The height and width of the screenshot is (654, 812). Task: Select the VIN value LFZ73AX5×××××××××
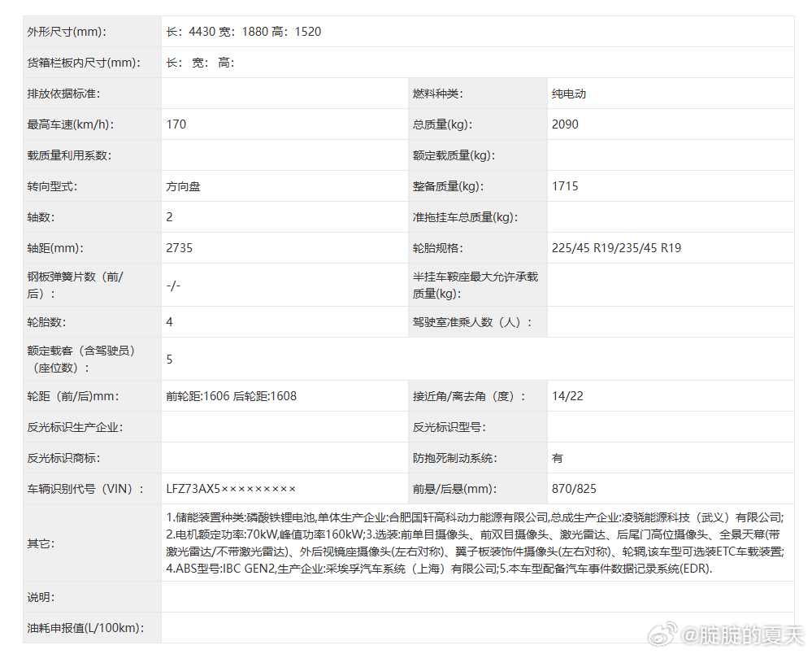tap(231, 489)
